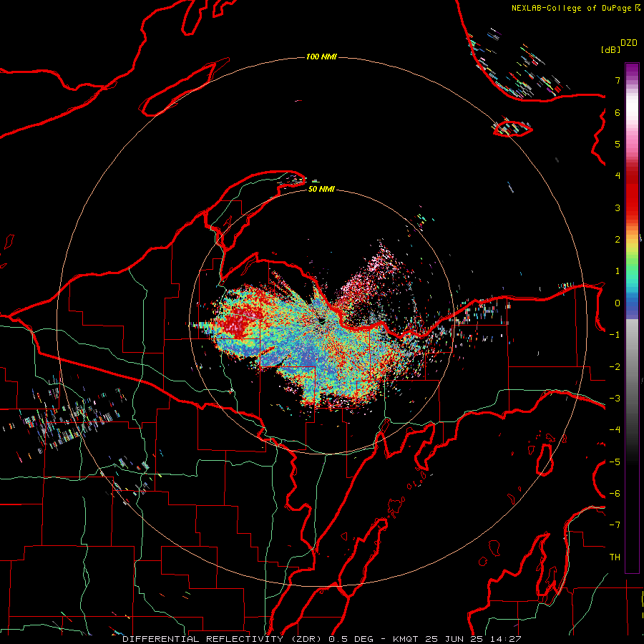This screenshot has width=644, height=644.
Task: Click the 50 NMI range ring label
Action: tap(321, 190)
